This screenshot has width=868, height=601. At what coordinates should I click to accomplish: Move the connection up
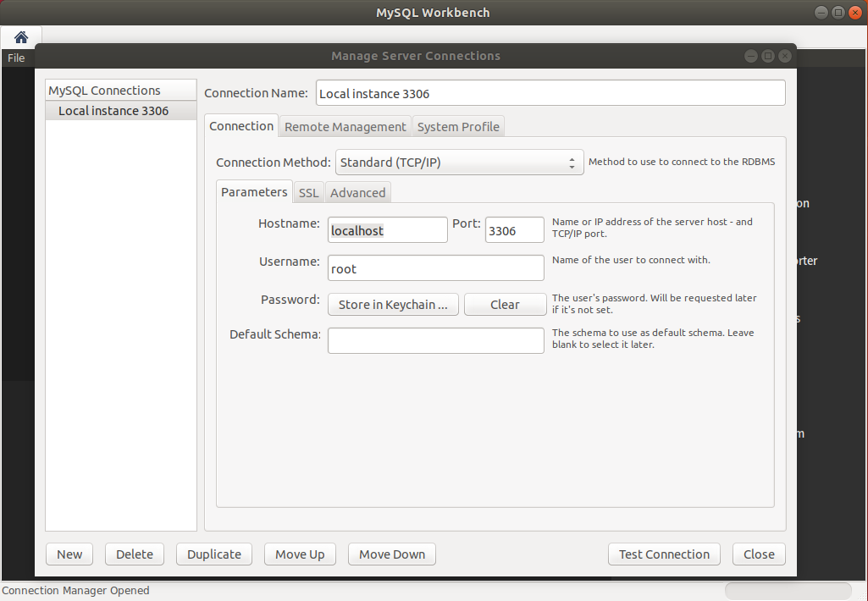pos(300,554)
